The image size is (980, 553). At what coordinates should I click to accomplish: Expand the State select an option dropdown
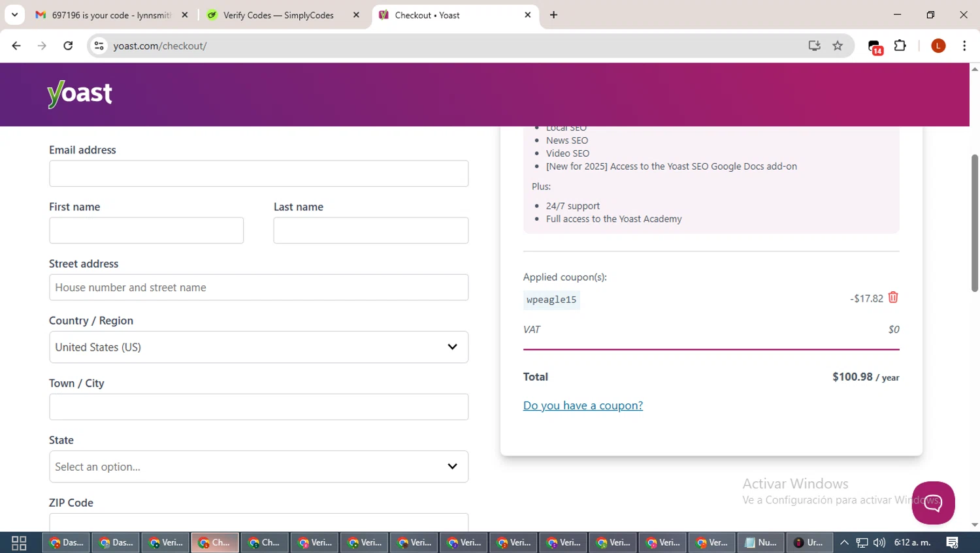(x=259, y=467)
